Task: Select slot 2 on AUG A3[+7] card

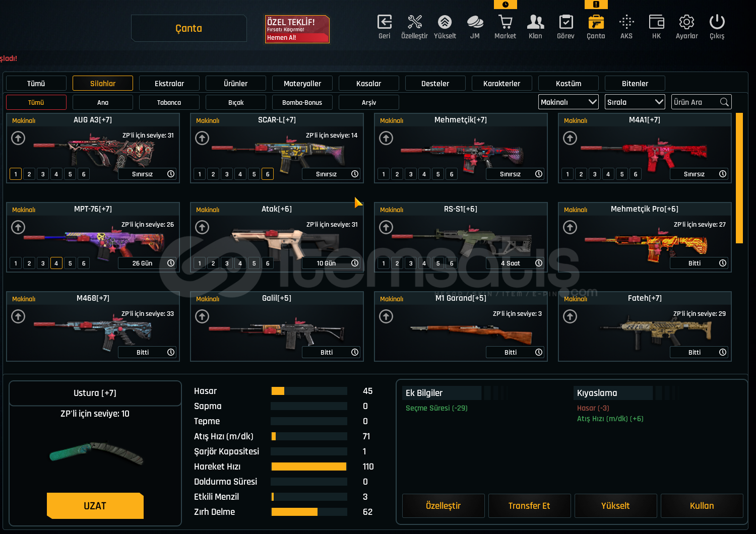Action: [x=29, y=174]
